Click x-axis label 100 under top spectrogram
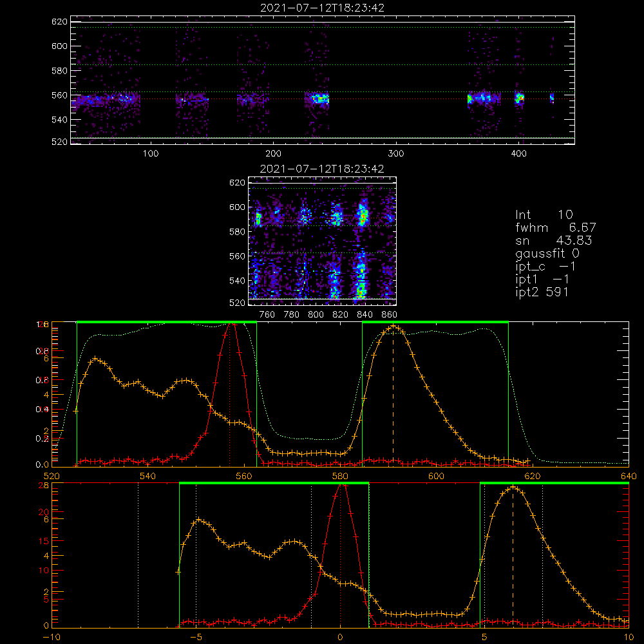Image resolution: width=644 pixels, height=644 pixels. coord(151,153)
